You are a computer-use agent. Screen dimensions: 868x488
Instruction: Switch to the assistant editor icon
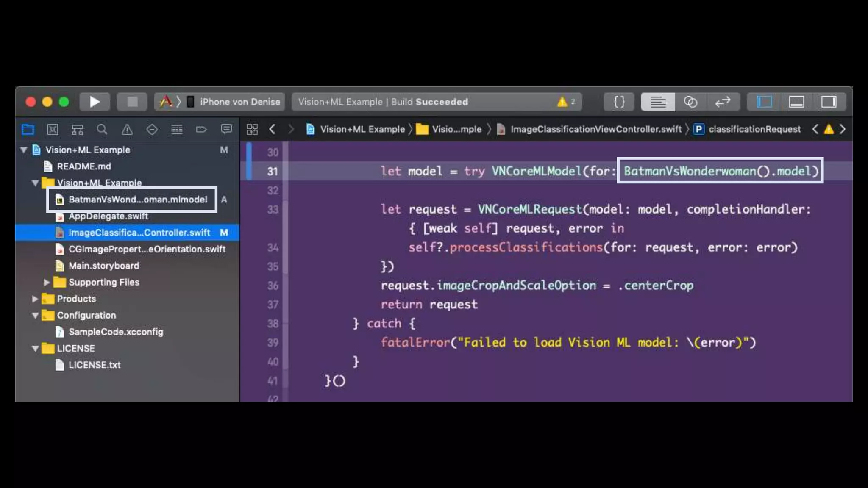click(690, 102)
